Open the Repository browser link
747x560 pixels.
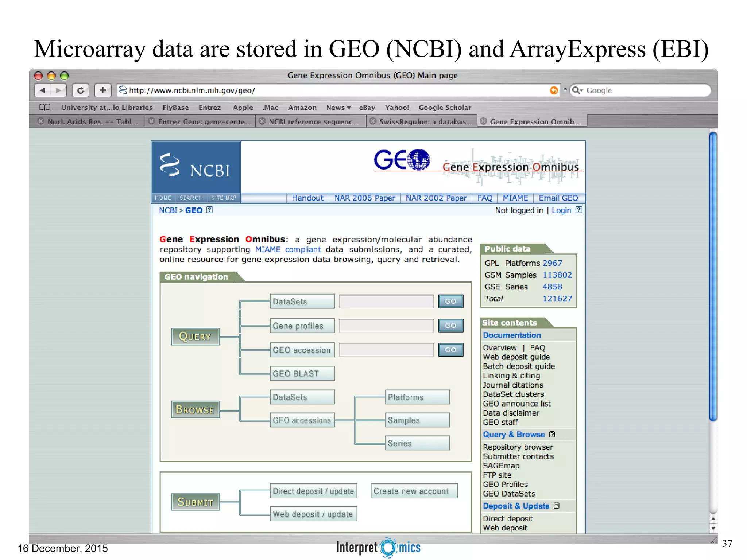pyautogui.click(x=518, y=447)
